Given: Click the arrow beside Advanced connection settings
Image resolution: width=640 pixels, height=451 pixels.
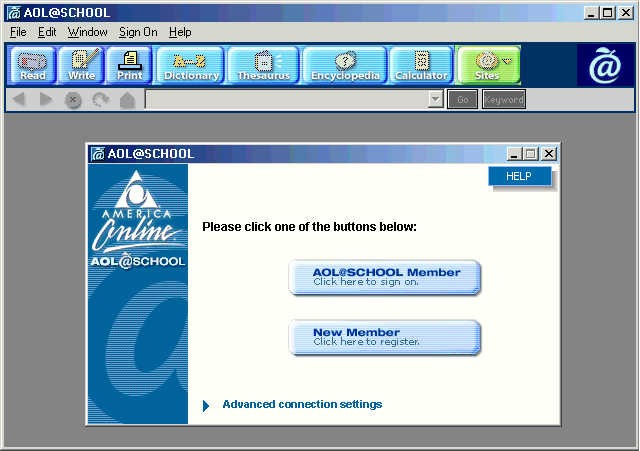Looking at the screenshot, I should [206, 406].
